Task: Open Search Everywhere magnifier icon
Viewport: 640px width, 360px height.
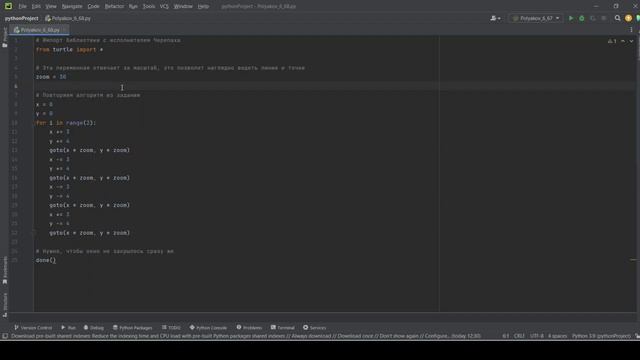Action: tap(618, 18)
